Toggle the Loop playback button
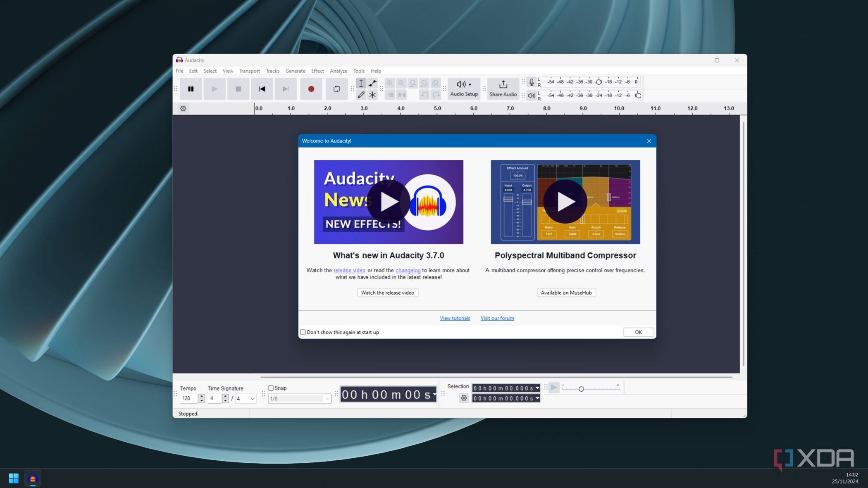 tap(336, 89)
